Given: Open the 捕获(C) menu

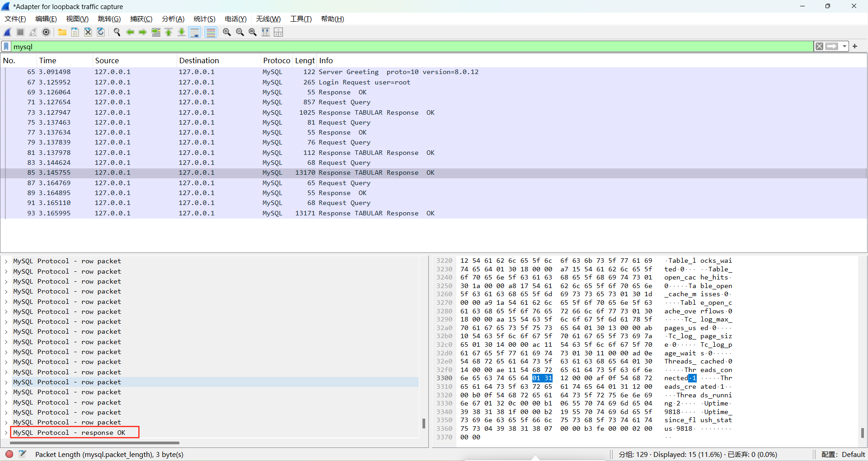Looking at the screenshot, I should (141, 19).
